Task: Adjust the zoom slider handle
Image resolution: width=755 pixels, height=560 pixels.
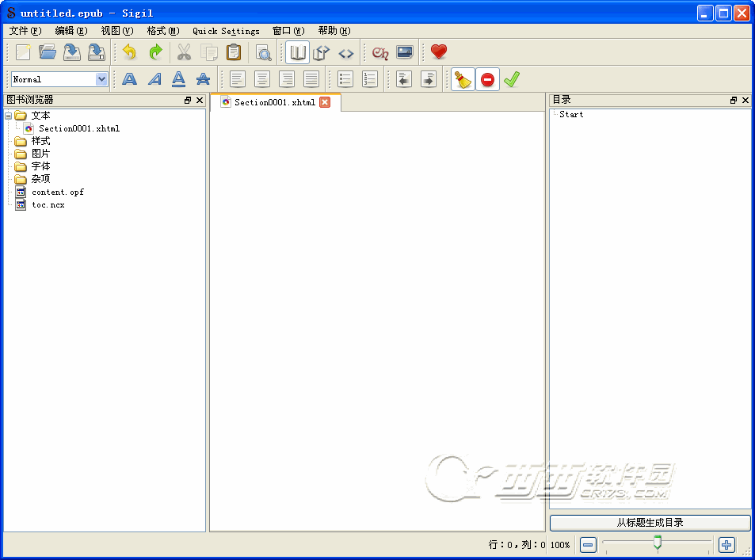Action: [657, 543]
